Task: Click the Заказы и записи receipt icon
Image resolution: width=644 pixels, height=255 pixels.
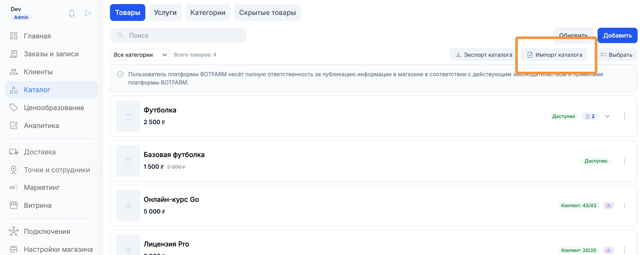Action: point(13,54)
